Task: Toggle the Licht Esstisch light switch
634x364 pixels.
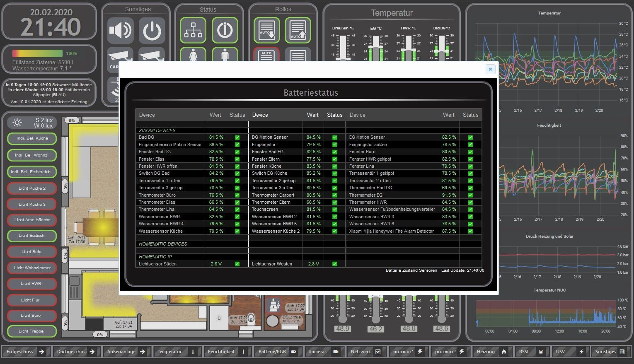Action: click(x=32, y=236)
